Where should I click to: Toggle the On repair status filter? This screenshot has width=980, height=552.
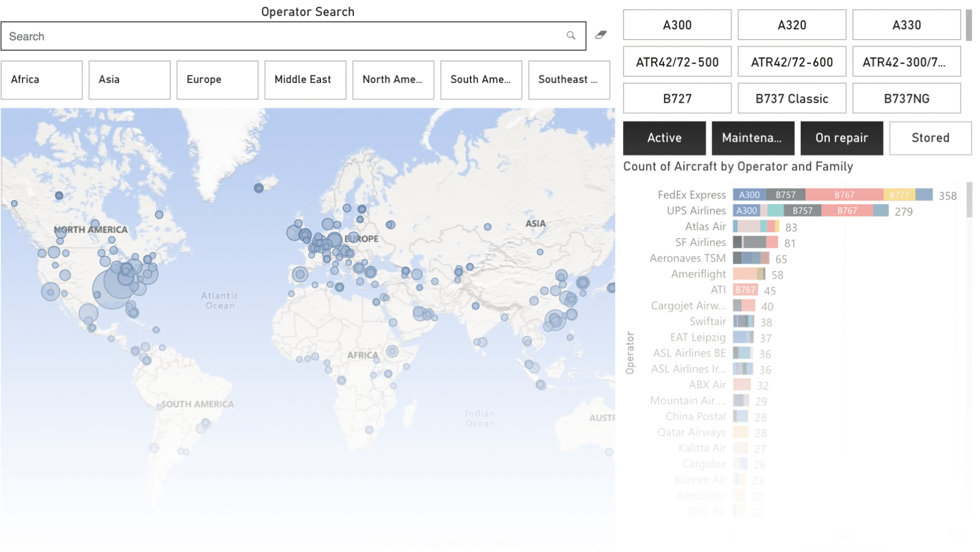pos(841,138)
